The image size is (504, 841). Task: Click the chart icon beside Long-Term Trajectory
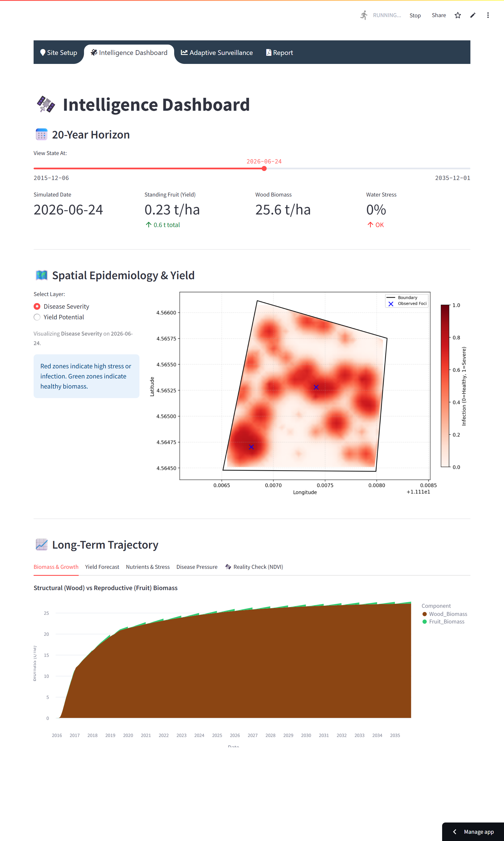tap(41, 545)
